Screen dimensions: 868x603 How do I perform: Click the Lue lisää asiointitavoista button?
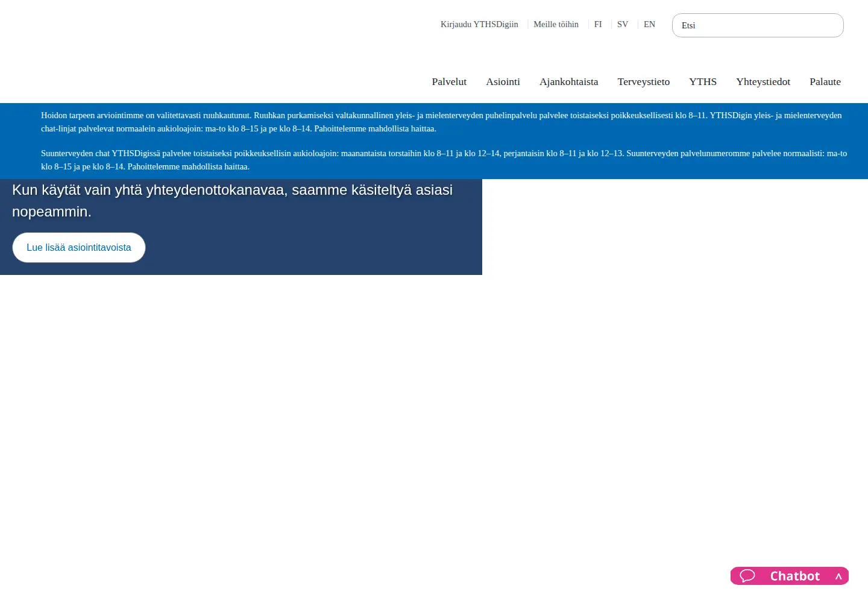point(79,247)
